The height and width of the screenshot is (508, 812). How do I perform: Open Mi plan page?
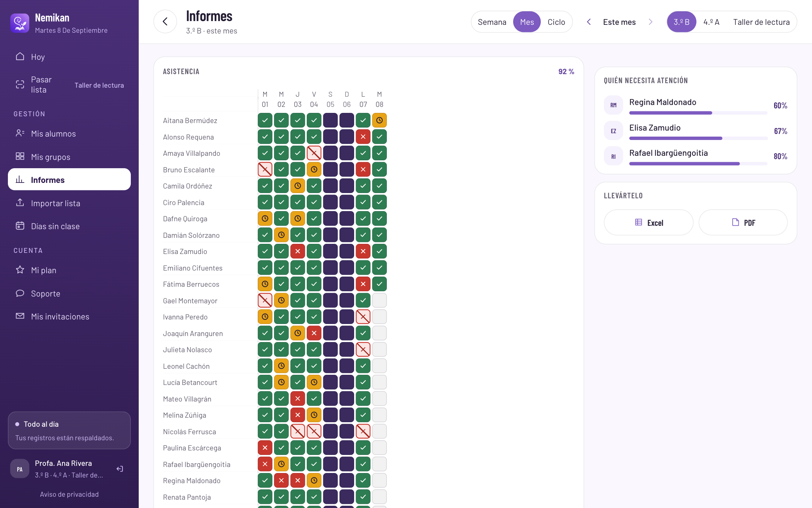tap(69, 270)
